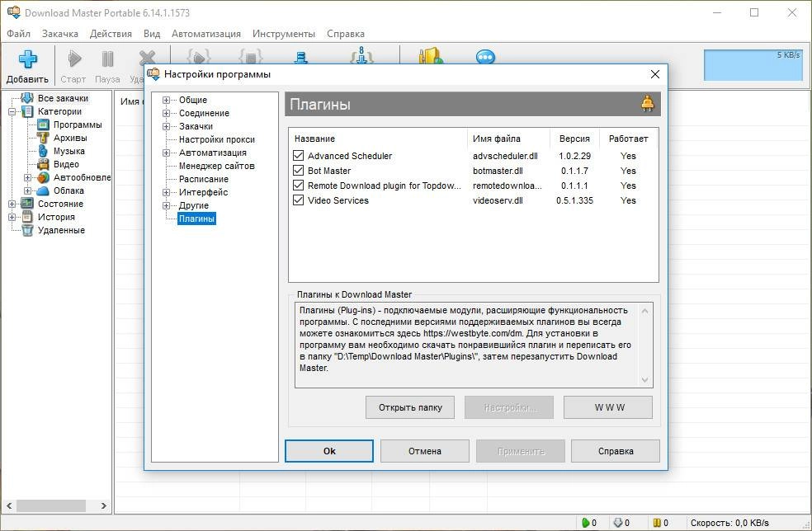Uncheck the Video Services plugin
Screen dimensions: 812x531
coord(298,200)
